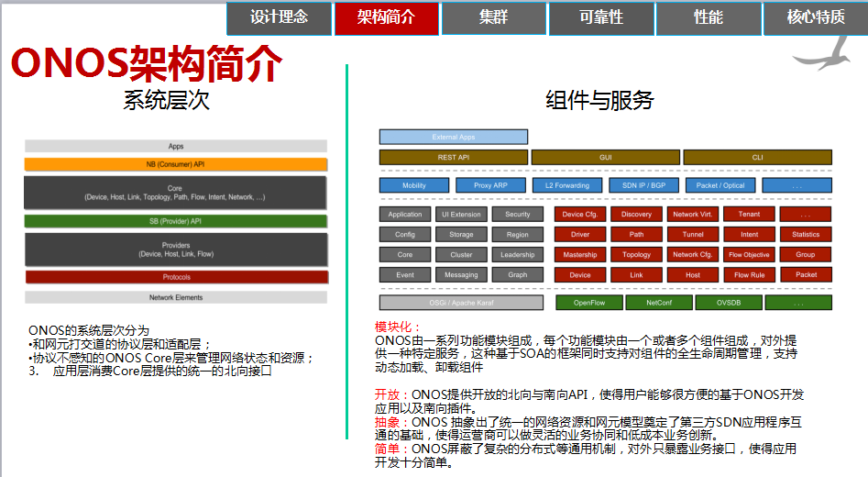Select the Mastership box
The height and width of the screenshot is (477, 868).
(580, 255)
